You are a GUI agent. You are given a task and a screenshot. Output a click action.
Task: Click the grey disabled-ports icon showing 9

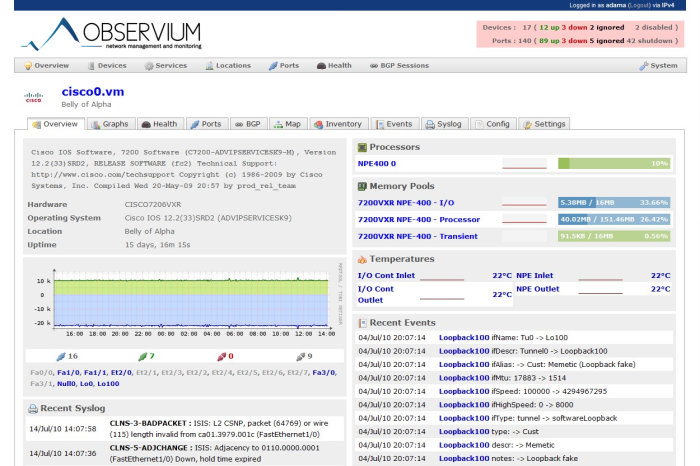click(x=300, y=356)
